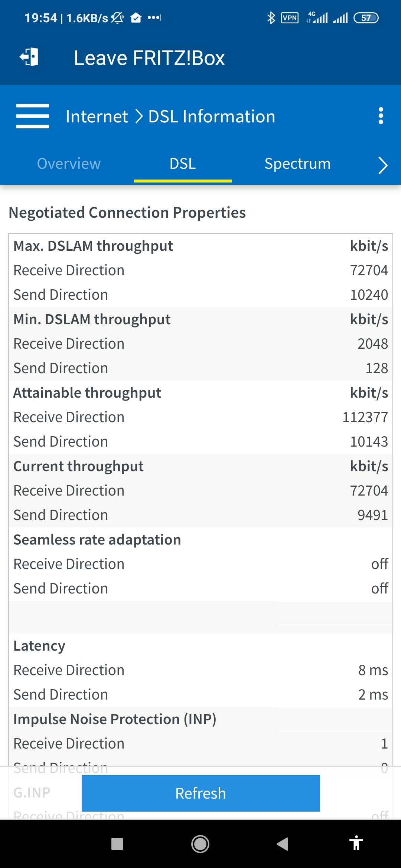Show more tabs with right chevron
Screen dimensions: 401x868
click(x=383, y=165)
